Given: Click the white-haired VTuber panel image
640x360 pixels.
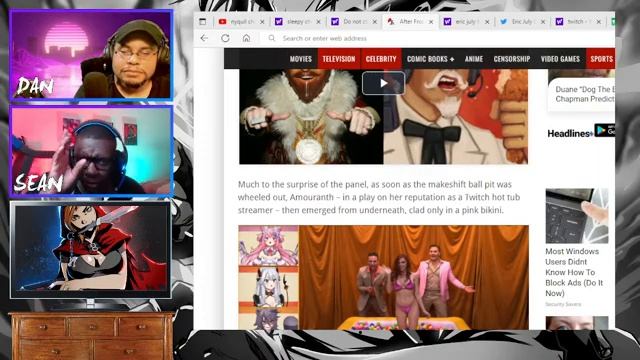Looking at the screenshot, I should coord(269,287).
